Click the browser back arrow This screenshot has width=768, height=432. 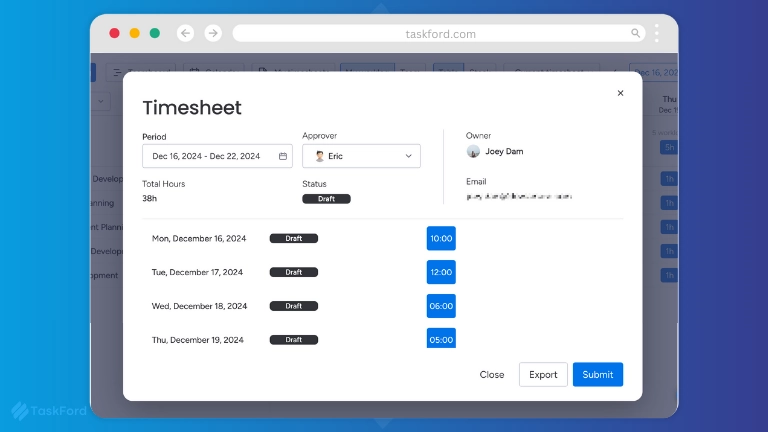(185, 33)
